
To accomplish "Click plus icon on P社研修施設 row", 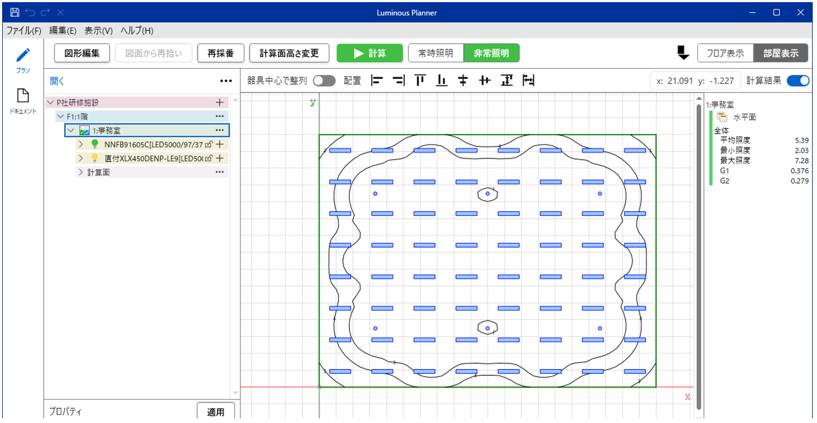I will coord(220,102).
